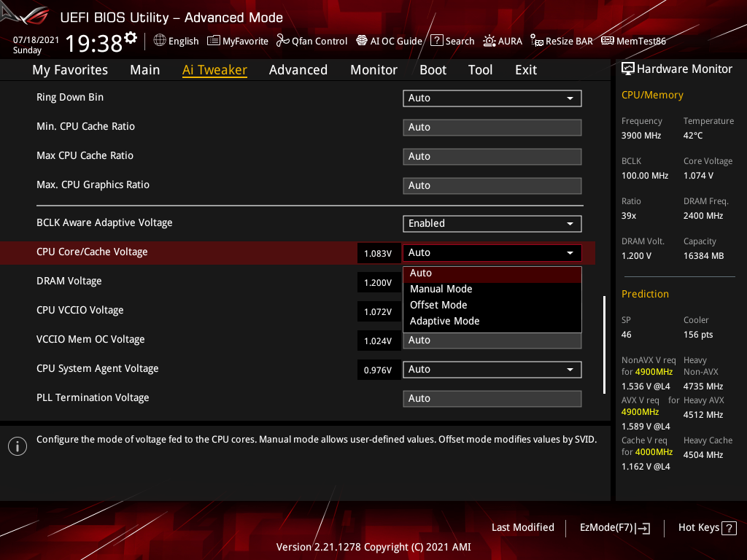Select Offset Mode from the voltage list
The image size is (747, 560).
pyautogui.click(x=438, y=305)
